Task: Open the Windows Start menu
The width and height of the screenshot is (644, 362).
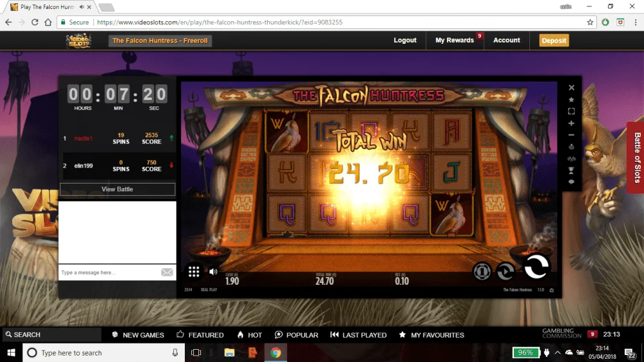Action: [x=11, y=352]
